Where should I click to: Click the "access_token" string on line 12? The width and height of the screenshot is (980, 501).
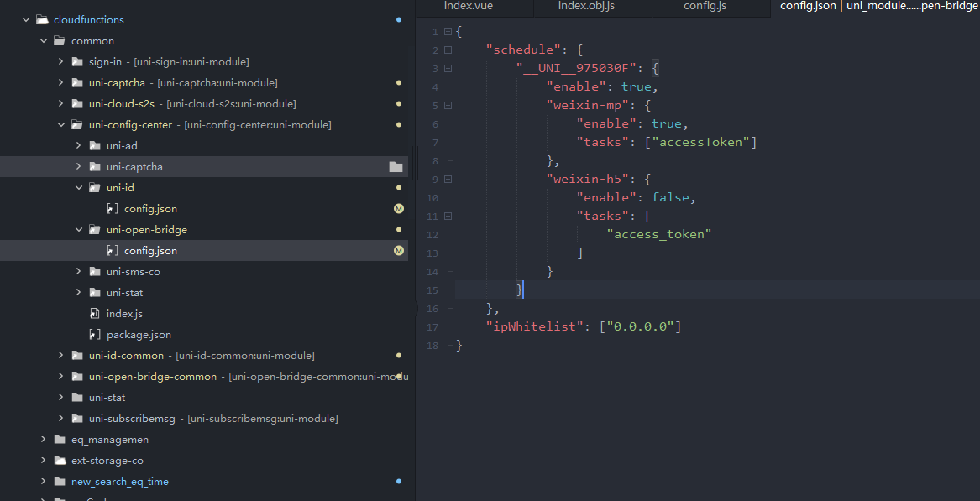[x=659, y=234]
